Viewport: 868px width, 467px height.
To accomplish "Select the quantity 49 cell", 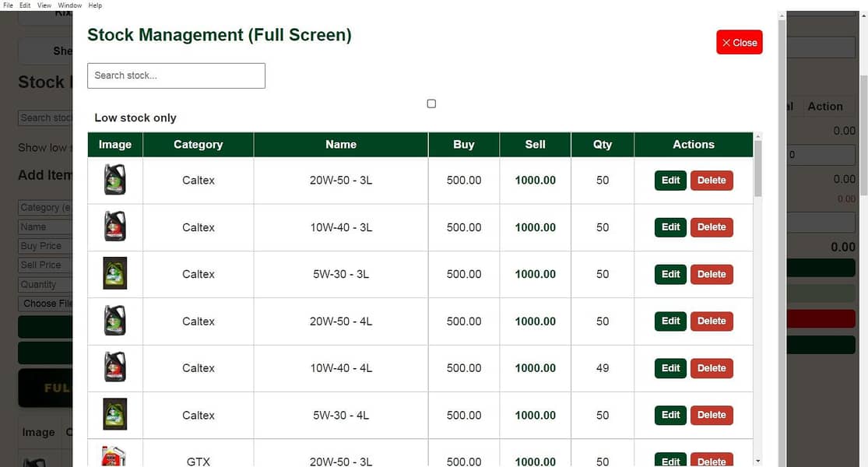I will pos(603,368).
